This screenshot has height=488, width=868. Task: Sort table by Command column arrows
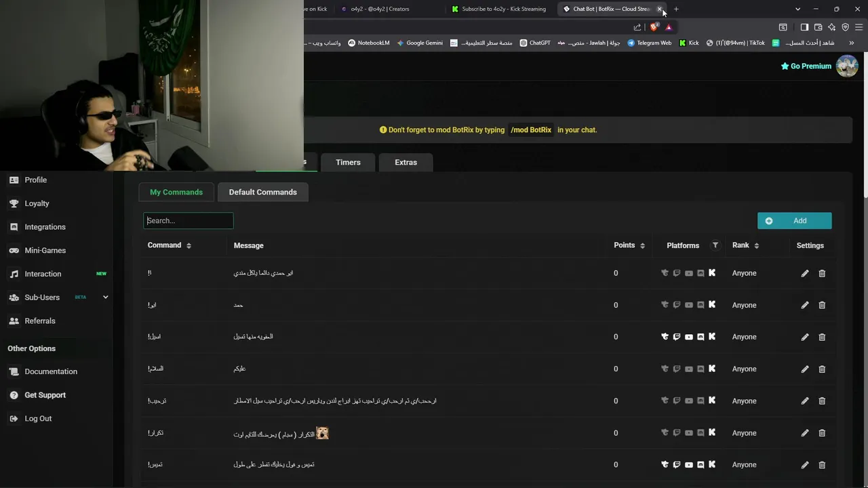[x=189, y=245]
